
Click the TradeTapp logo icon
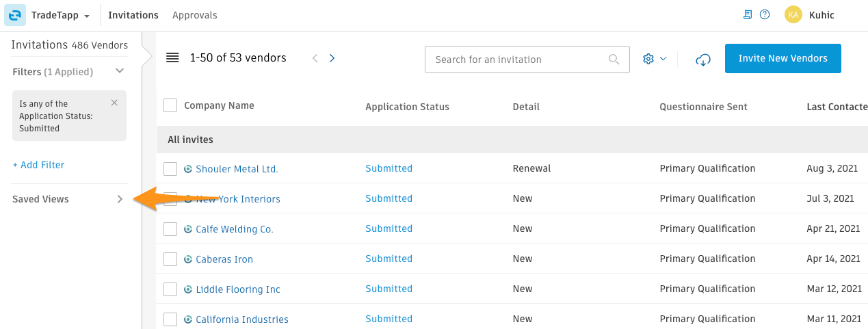(x=15, y=15)
